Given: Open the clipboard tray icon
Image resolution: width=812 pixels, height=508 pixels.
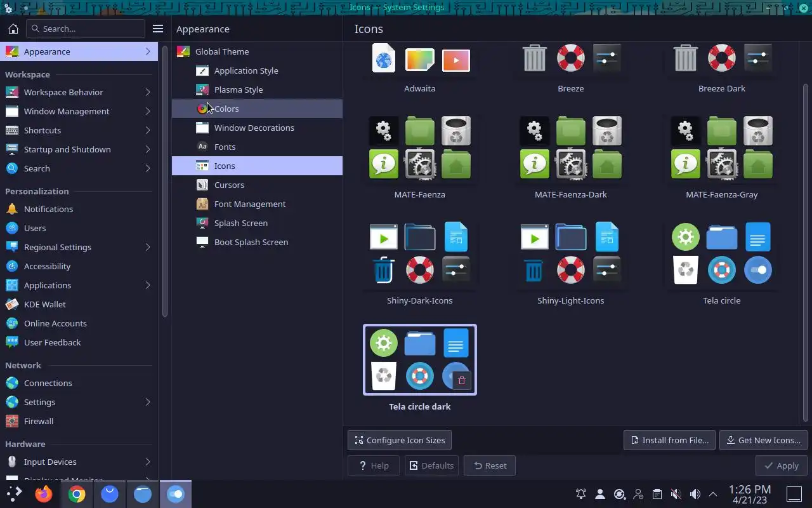Looking at the screenshot, I should (x=657, y=494).
